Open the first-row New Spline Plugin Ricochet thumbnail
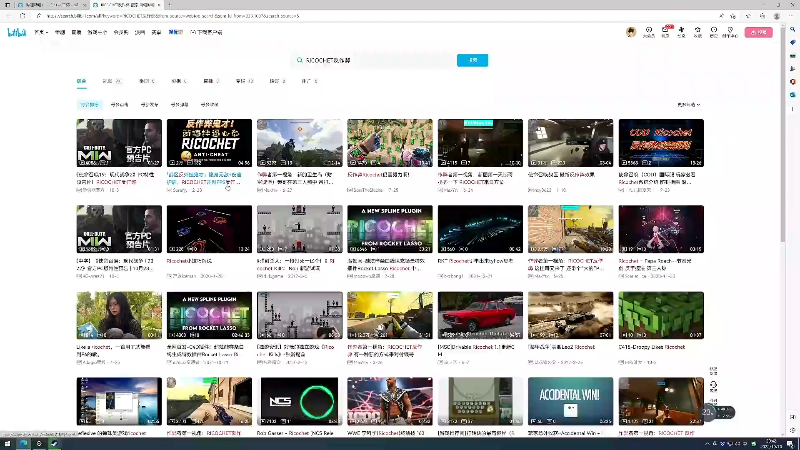This screenshot has width=800, height=450. click(x=390, y=229)
